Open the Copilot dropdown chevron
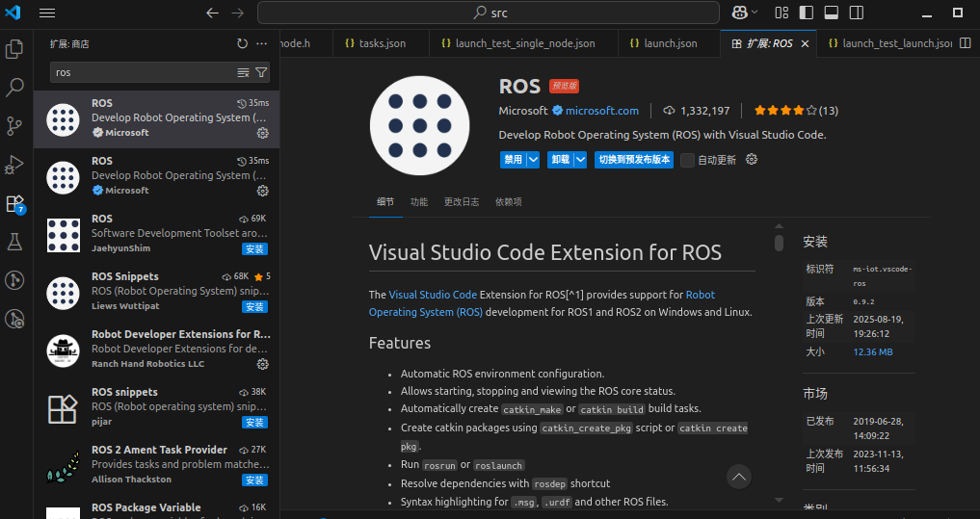The image size is (980, 519). (755, 13)
